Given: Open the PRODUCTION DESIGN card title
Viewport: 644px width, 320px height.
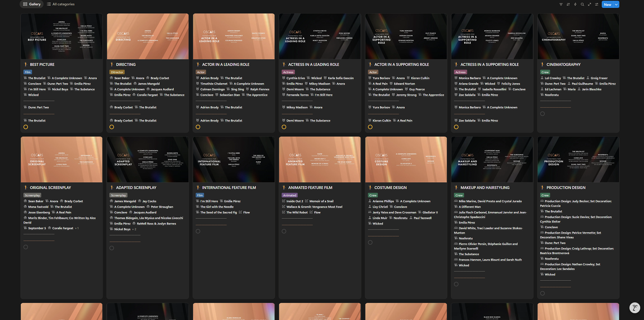Looking at the screenshot, I should coord(566,188).
